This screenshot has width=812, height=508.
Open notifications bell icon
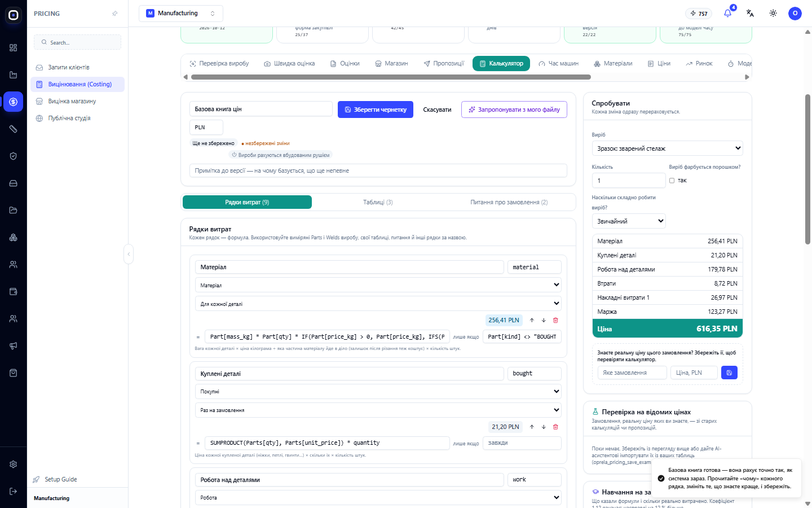click(728, 13)
